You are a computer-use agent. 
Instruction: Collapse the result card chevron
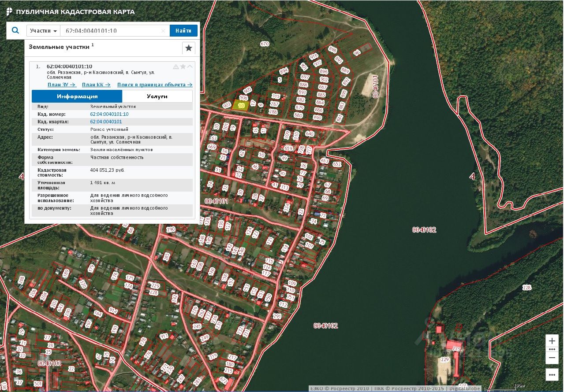[x=190, y=67]
